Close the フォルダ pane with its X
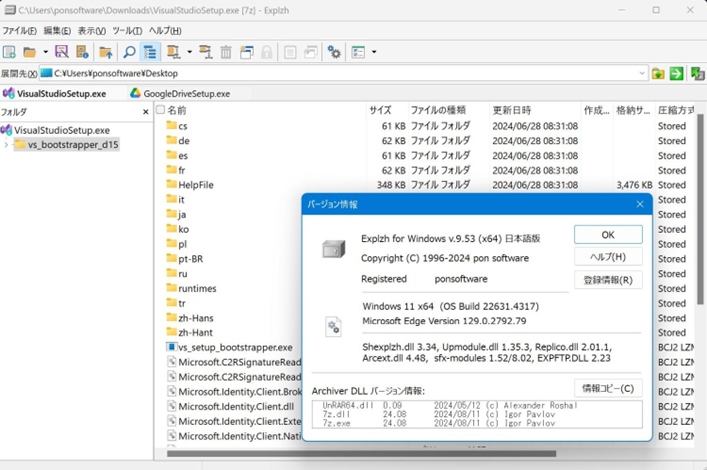The image size is (707, 470). (145, 112)
